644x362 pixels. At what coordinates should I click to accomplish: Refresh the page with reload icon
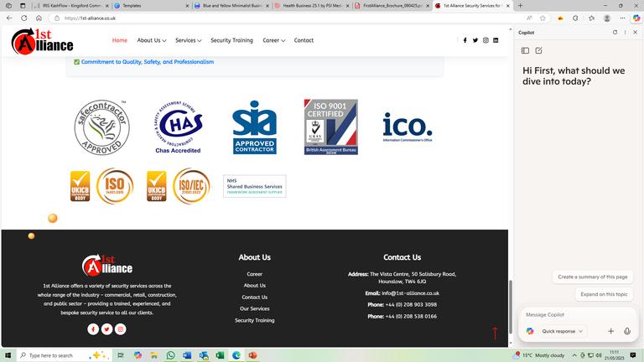click(24, 18)
